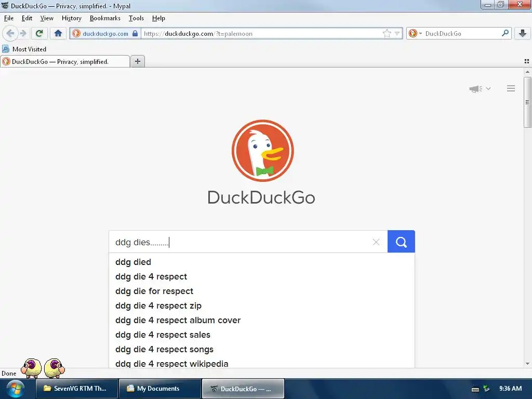Open the hamburger menu on the page
The width and height of the screenshot is (532, 399).
click(511, 88)
